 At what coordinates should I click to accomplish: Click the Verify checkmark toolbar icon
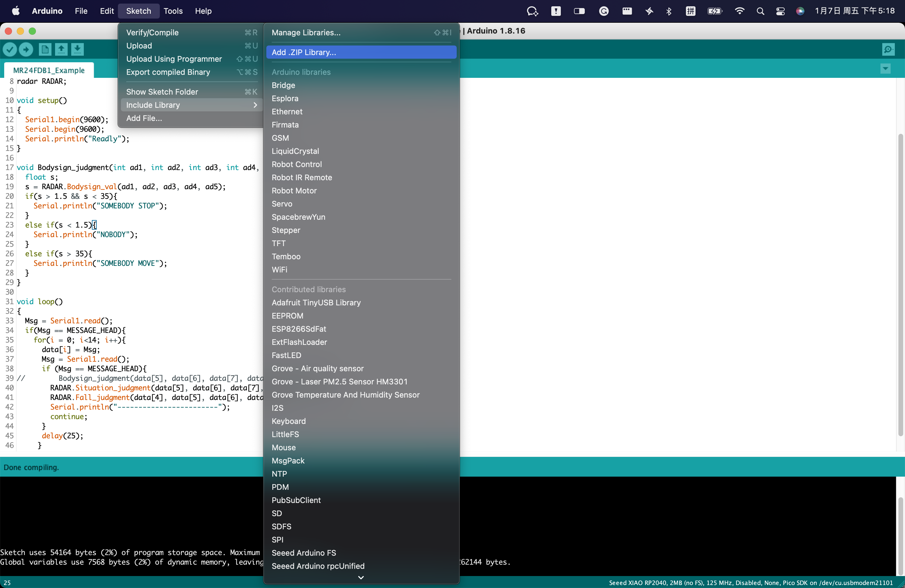[x=10, y=49]
